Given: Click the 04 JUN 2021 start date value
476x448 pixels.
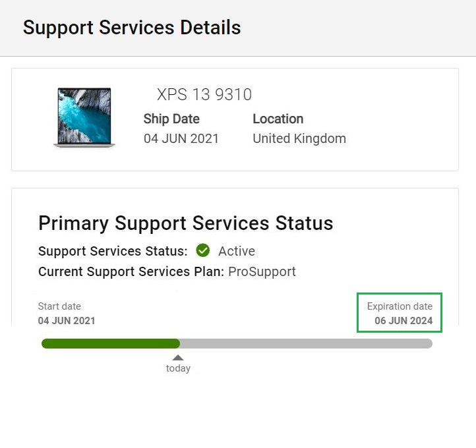Looking at the screenshot, I should pos(67,321).
